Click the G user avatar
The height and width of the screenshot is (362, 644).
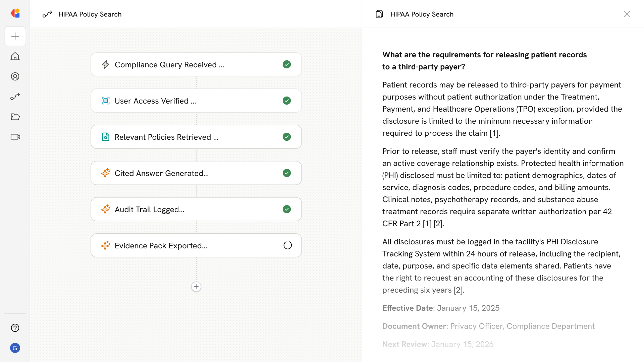click(x=15, y=348)
